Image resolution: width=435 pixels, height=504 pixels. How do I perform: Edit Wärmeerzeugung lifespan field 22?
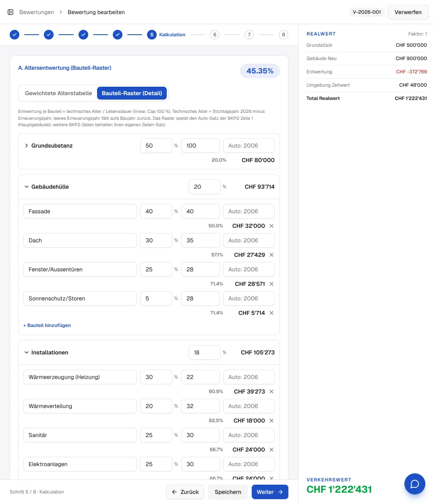(x=201, y=377)
